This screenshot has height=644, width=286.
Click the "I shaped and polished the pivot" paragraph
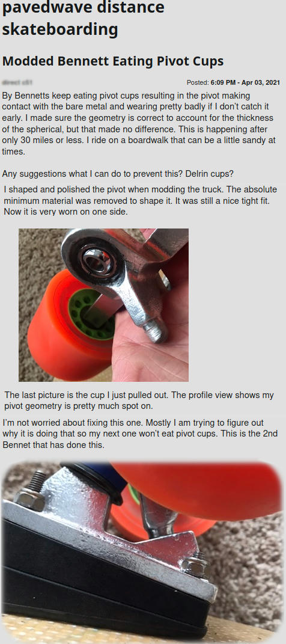click(137, 201)
